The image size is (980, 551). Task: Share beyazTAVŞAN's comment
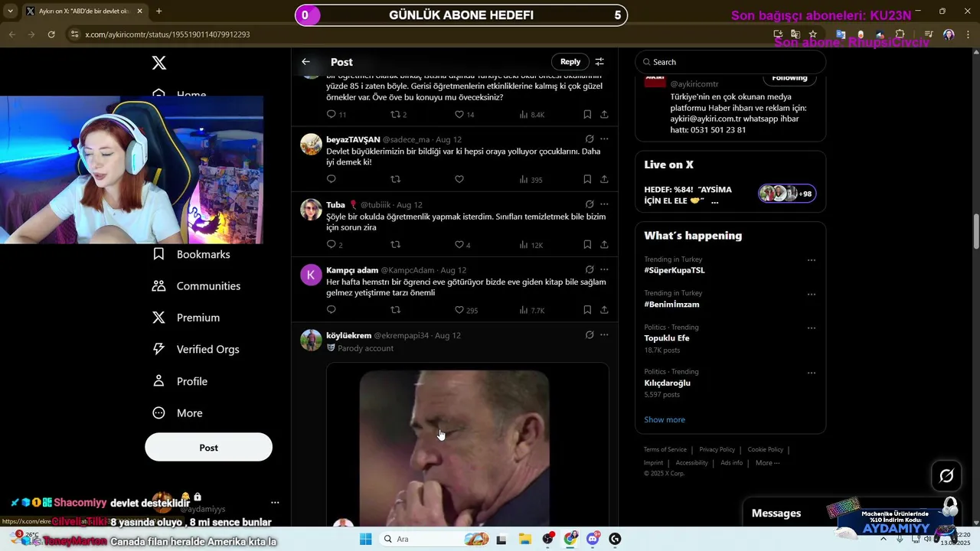pyautogui.click(x=604, y=179)
